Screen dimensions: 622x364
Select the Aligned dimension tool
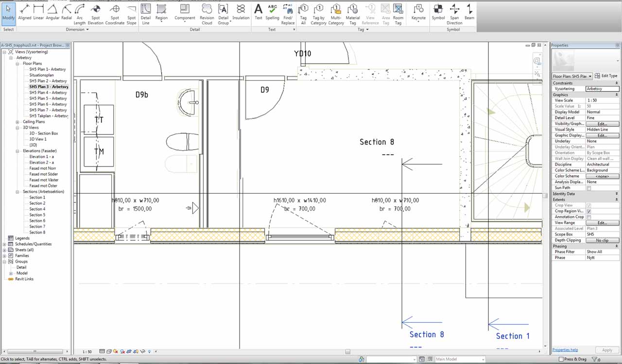pyautogui.click(x=24, y=12)
